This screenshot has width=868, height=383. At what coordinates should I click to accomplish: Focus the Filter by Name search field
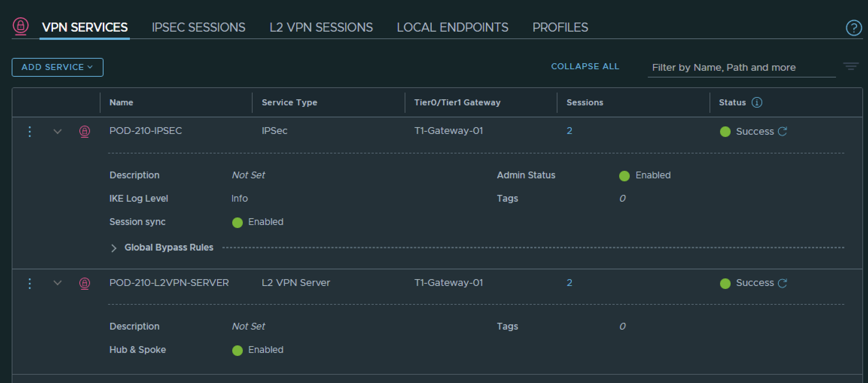pyautogui.click(x=741, y=68)
